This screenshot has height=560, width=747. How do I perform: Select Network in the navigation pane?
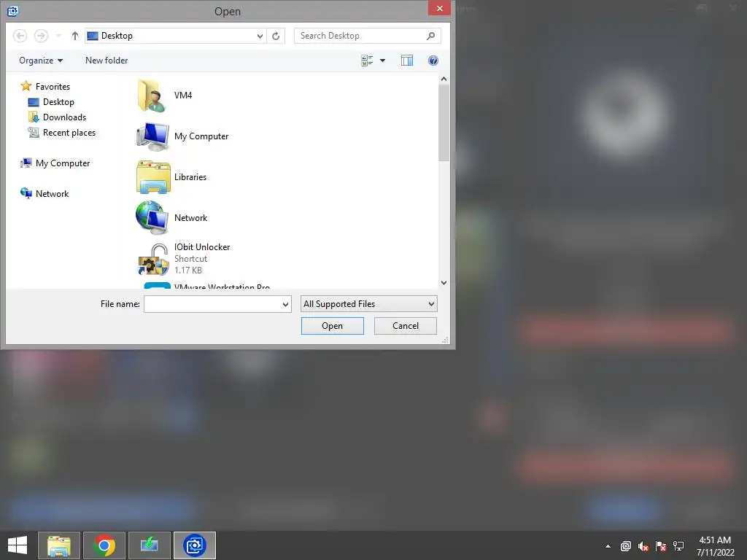(x=44, y=194)
